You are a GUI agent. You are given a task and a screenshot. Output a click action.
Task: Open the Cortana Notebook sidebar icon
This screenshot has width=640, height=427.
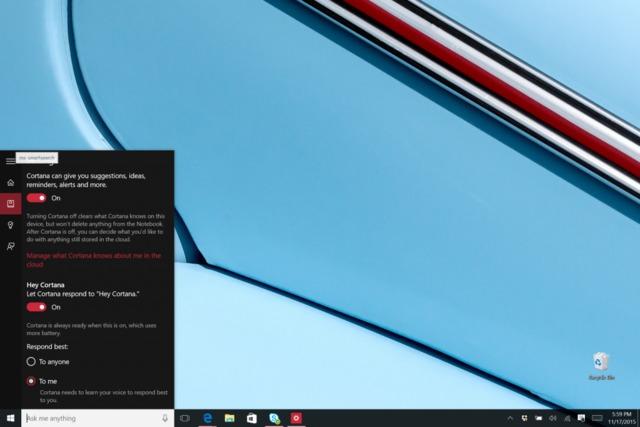click(x=11, y=203)
